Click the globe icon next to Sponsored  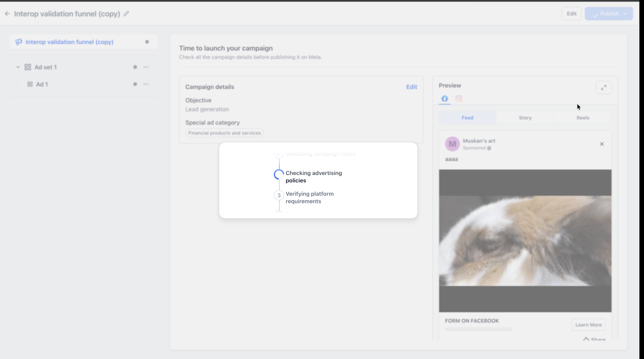click(489, 148)
